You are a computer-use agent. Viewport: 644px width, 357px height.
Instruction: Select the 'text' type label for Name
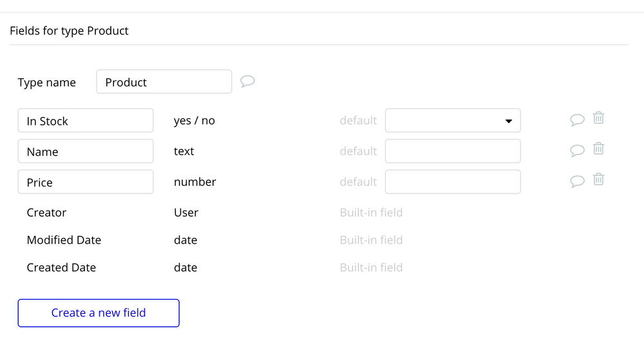[x=184, y=151]
